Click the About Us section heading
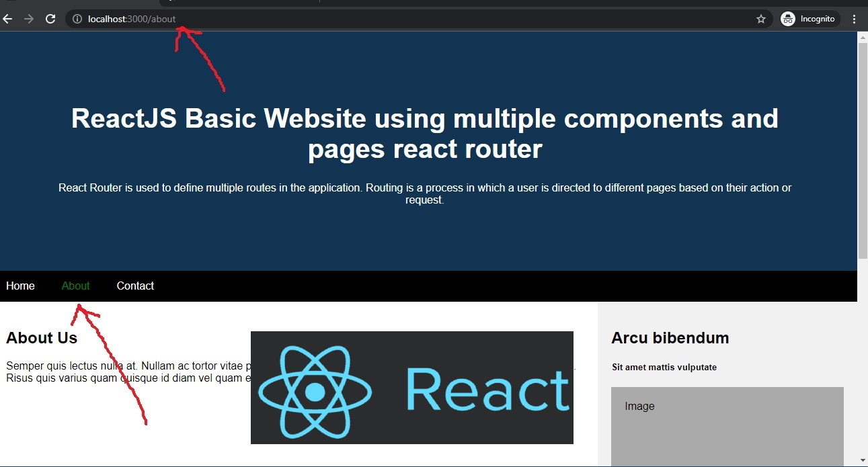This screenshot has height=467, width=868. tap(42, 338)
